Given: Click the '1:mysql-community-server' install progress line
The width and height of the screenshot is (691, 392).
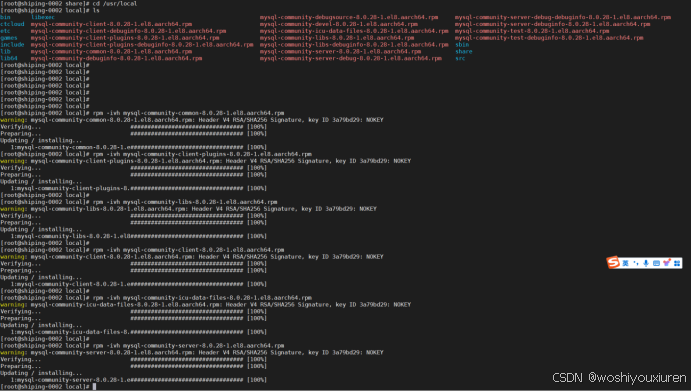Looking at the screenshot, I should click(139, 380).
